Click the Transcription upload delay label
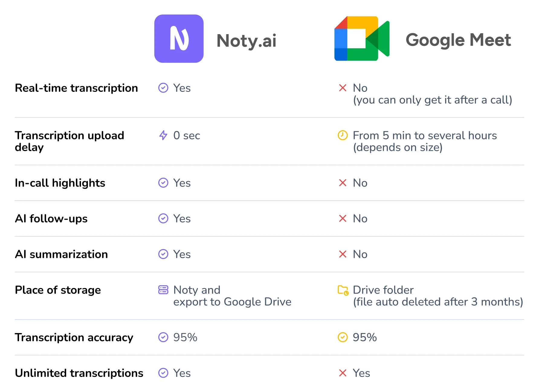 69,141
